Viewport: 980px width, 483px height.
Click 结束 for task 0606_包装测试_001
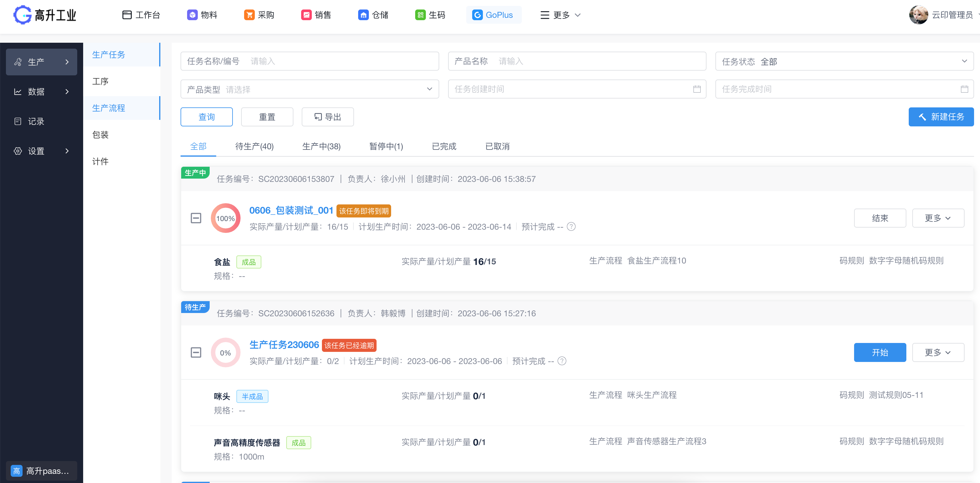880,218
